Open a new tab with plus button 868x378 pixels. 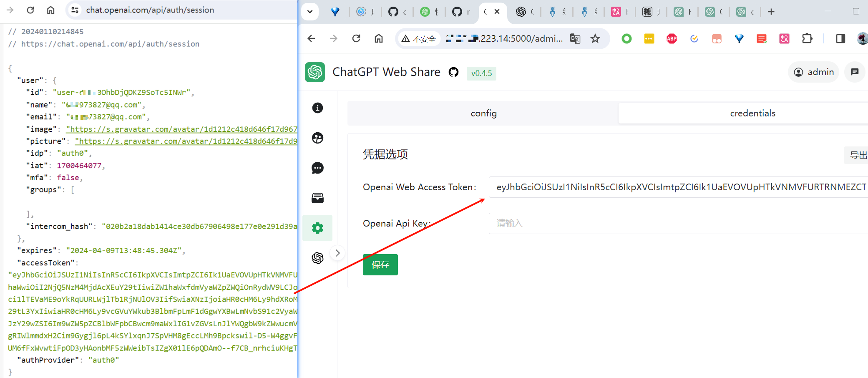771,12
